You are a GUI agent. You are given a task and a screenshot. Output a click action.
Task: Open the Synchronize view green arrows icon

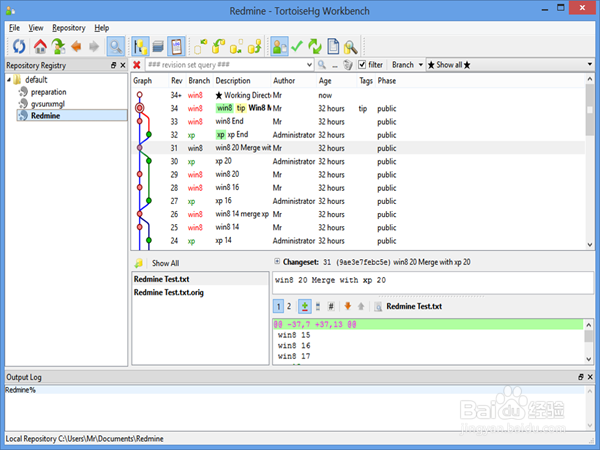315,47
